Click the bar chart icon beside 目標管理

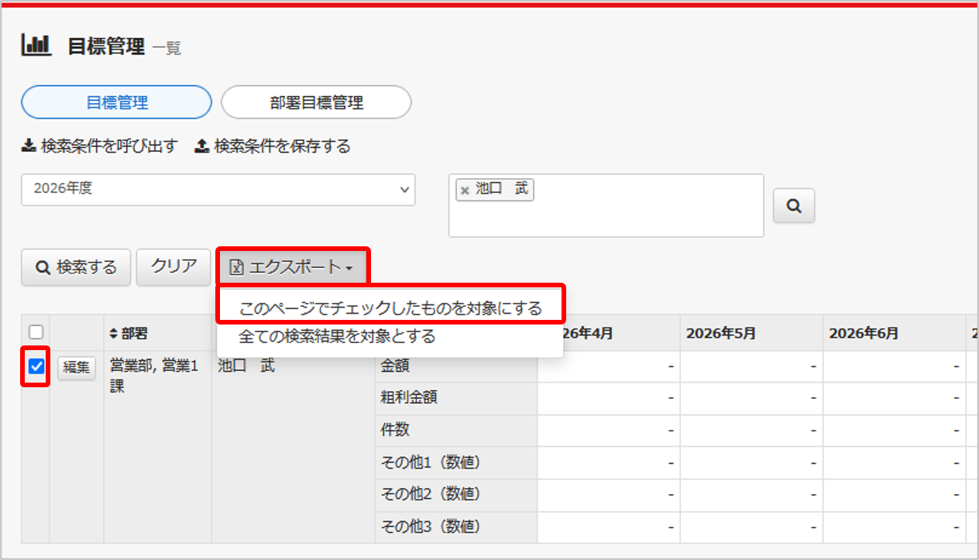click(x=36, y=46)
